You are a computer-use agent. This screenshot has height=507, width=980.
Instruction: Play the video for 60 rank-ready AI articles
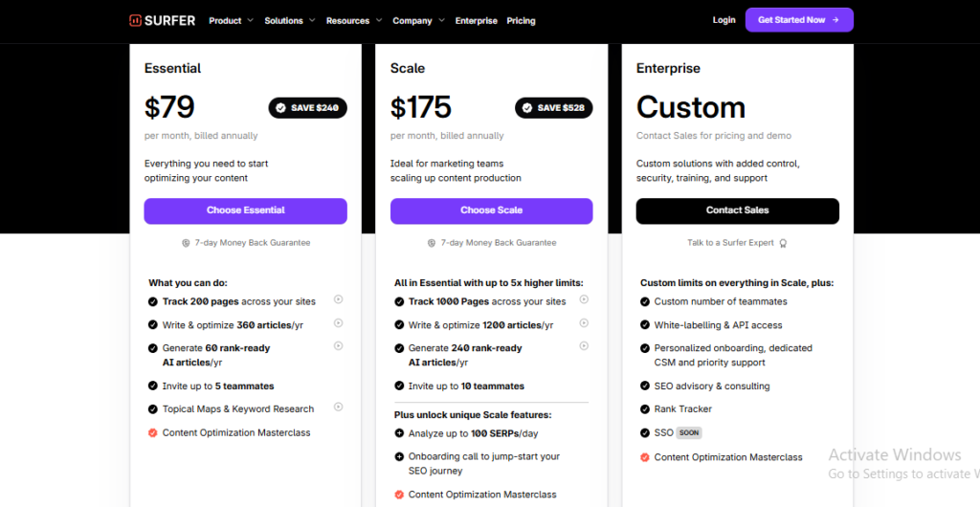click(x=338, y=345)
